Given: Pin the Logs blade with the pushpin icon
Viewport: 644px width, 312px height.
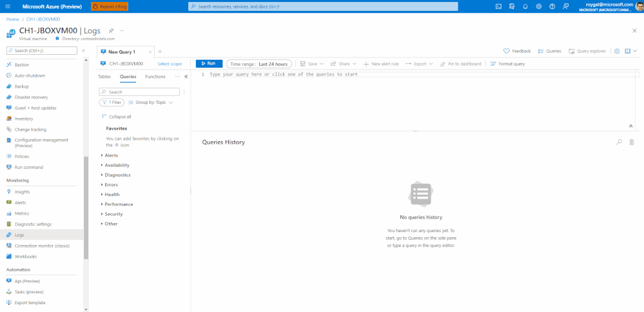Looking at the screenshot, I should tap(111, 31).
